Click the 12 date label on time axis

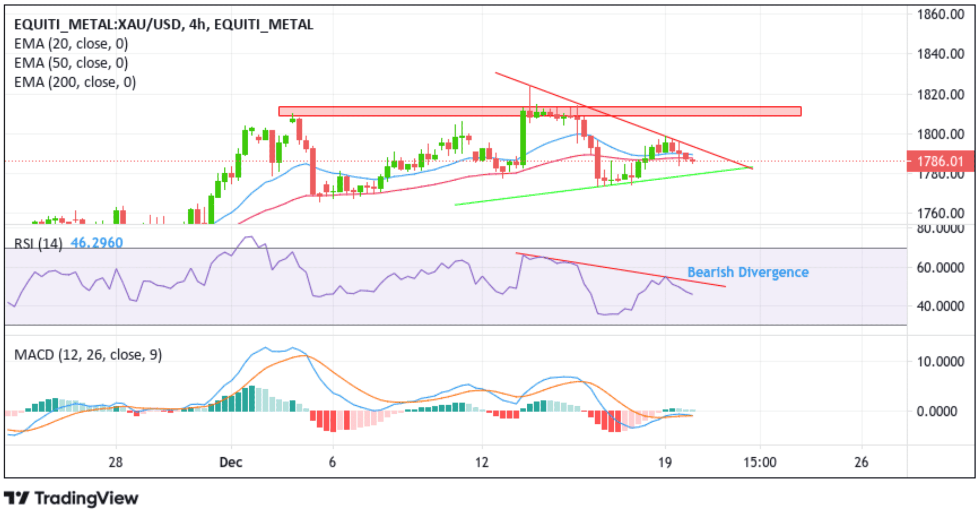[x=482, y=462]
